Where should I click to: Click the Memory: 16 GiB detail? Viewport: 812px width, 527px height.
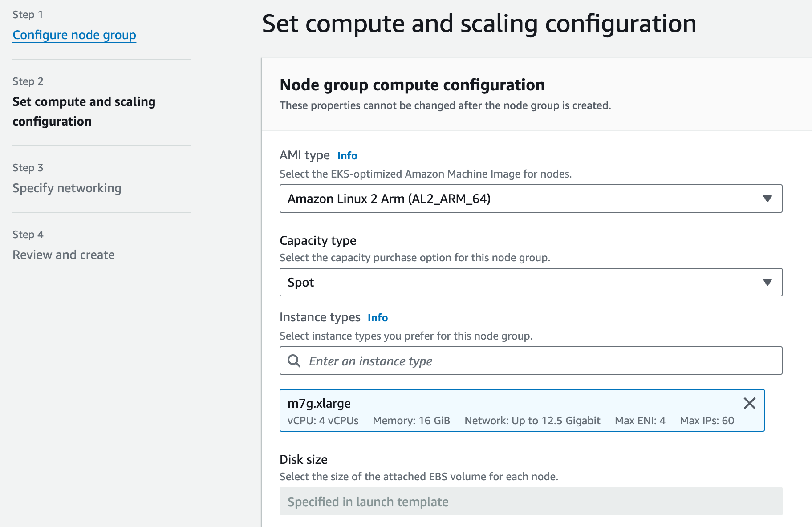click(411, 421)
